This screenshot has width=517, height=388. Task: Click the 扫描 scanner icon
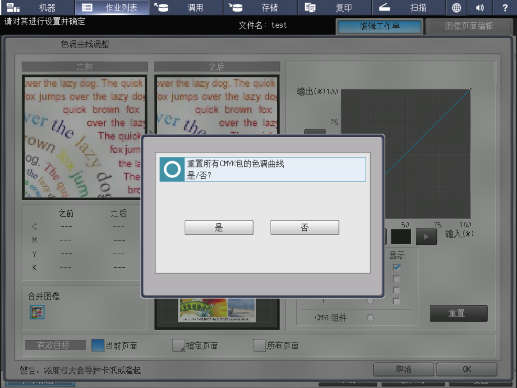[384, 7]
